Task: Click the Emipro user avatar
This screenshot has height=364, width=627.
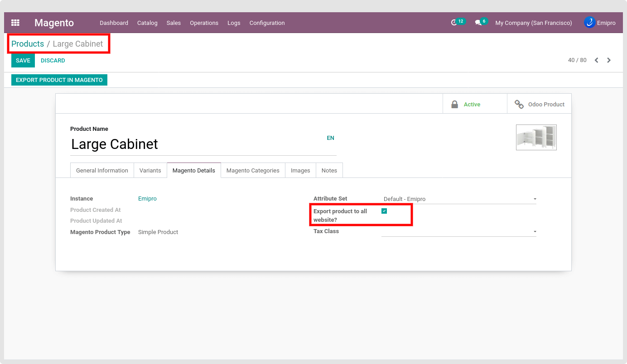Action: point(589,22)
